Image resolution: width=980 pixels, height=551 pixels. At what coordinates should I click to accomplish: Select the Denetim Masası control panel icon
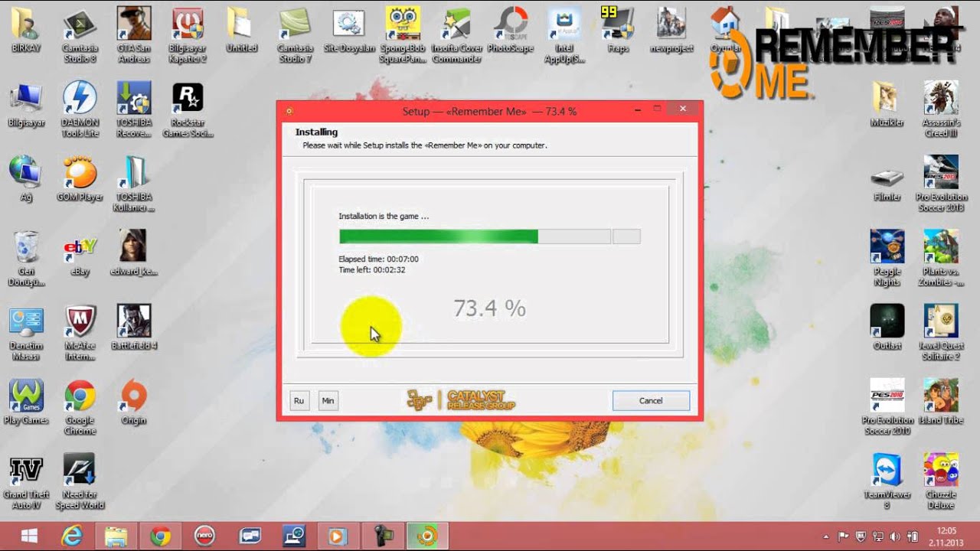pos(26,332)
